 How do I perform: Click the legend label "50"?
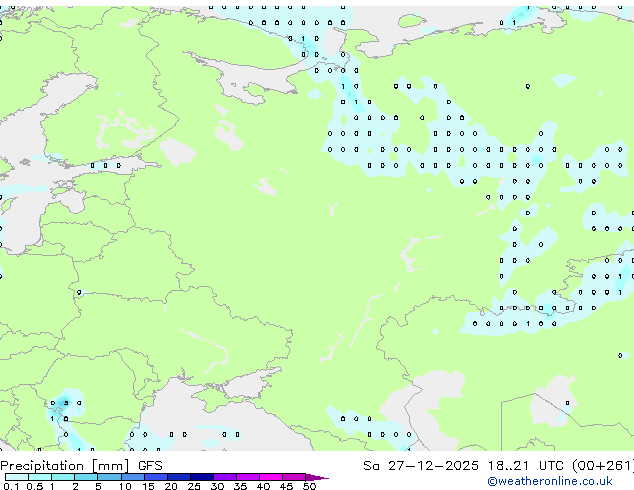309,486
